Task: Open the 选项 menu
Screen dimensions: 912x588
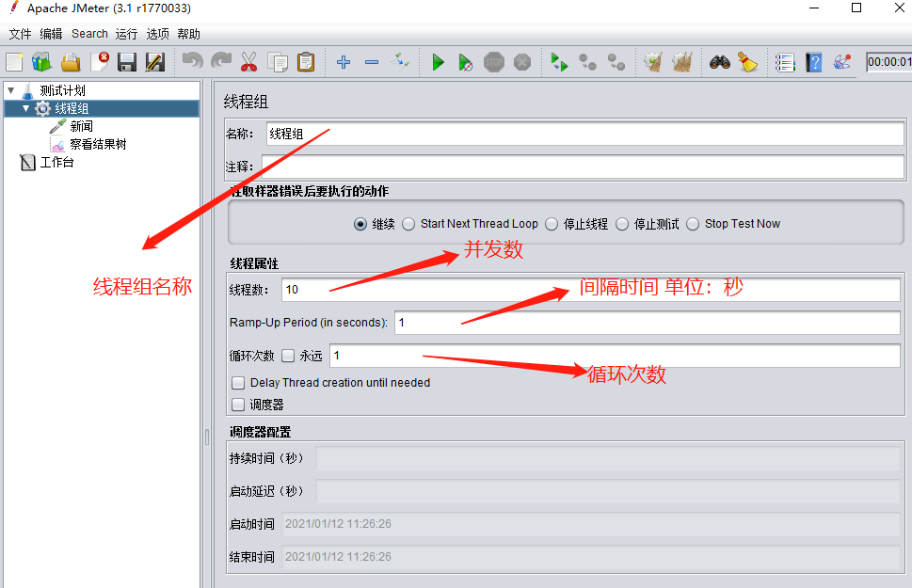Action: [157, 34]
